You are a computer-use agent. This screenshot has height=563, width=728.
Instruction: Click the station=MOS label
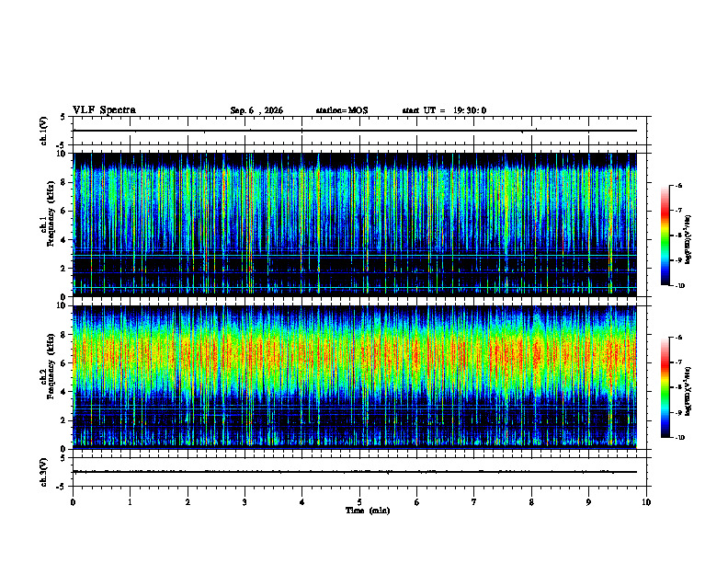tap(342, 110)
